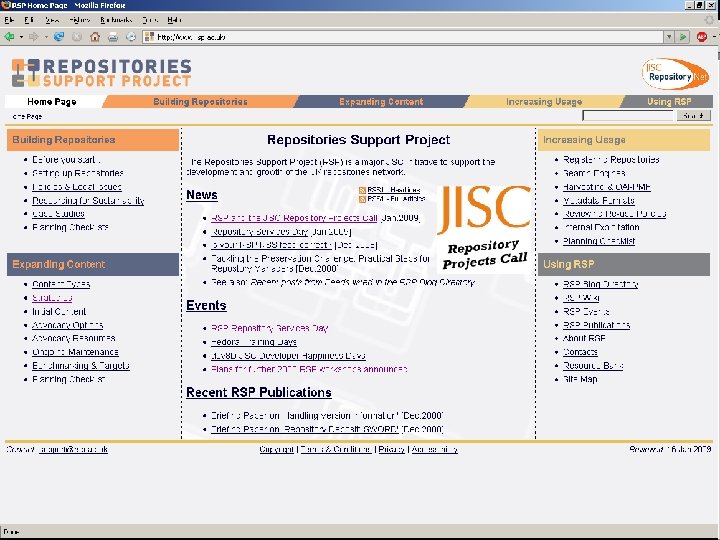Click the Search button
This screenshot has height=540, width=720.
693,115
